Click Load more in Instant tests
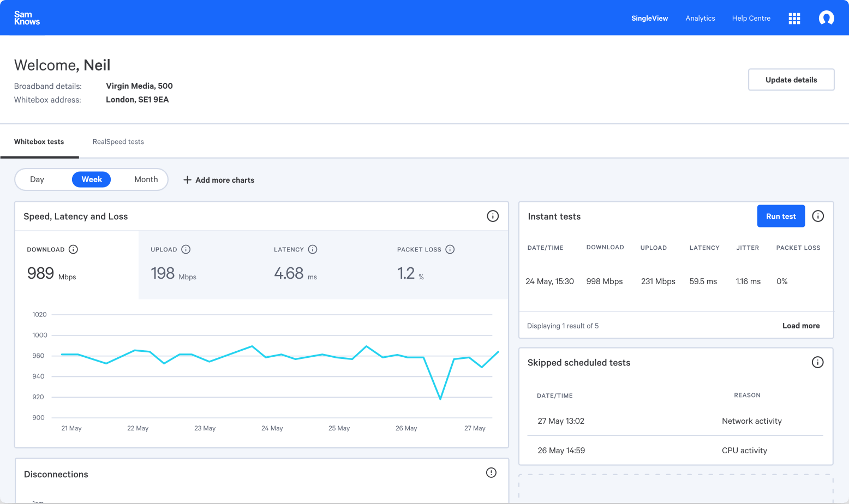This screenshot has height=504, width=849. click(x=801, y=326)
